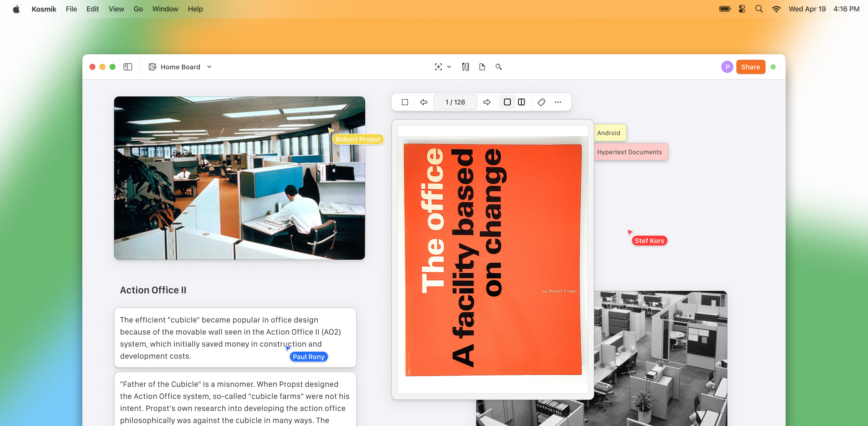Image resolution: width=868 pixels, height=426 pixels.
Task: Switch to two-page spread view
Action: pos(521,102)
